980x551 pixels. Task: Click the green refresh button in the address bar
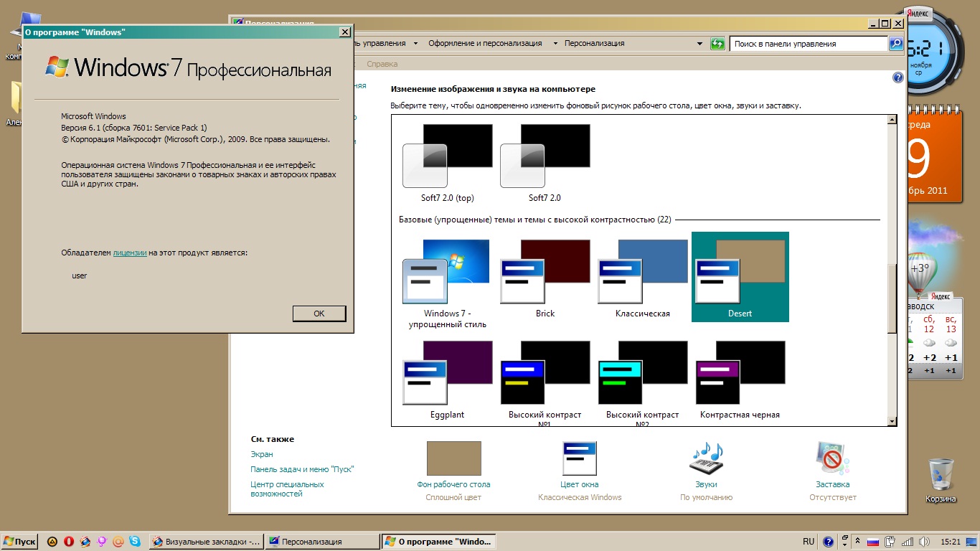pyautogui.click(x=717, y=44)
